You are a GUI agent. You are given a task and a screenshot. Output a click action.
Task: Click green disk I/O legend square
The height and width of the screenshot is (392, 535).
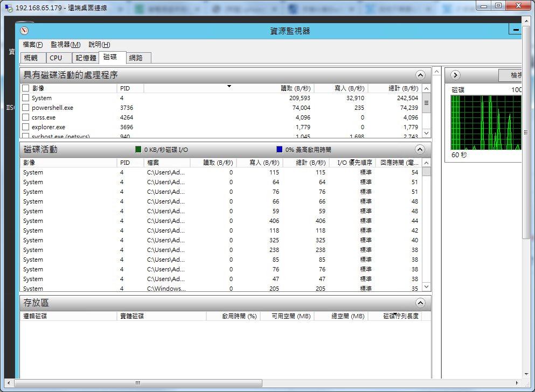[x=138, y=149]
